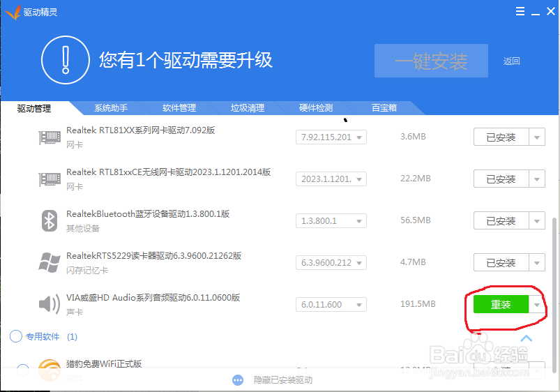This screenshot has width=560, height=392.
Task: Expand arrow beside 已安装 for RTL81XX driver
Action: (537, 137)
